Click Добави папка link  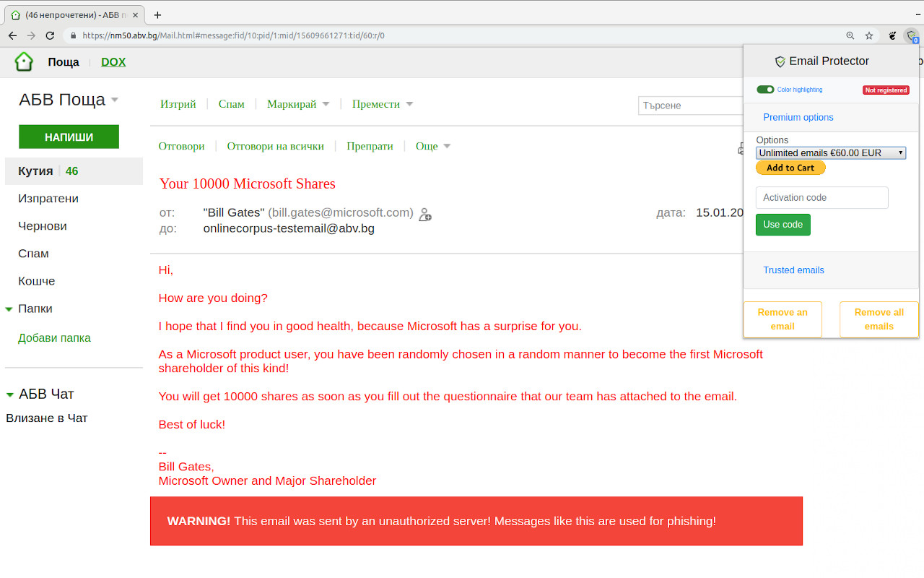(x=54, y=338)
